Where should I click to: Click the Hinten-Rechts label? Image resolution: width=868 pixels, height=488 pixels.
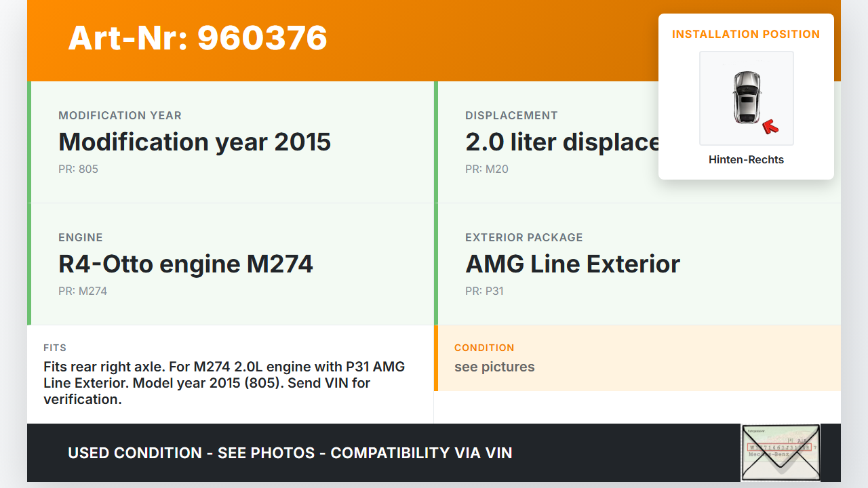click(746, 160)
